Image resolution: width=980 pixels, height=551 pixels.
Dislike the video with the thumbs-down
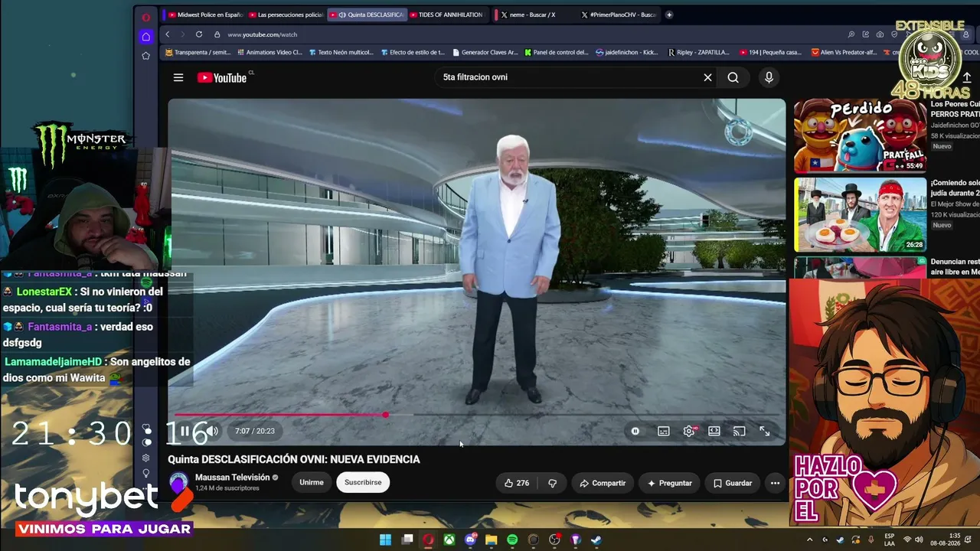point(552,483)
